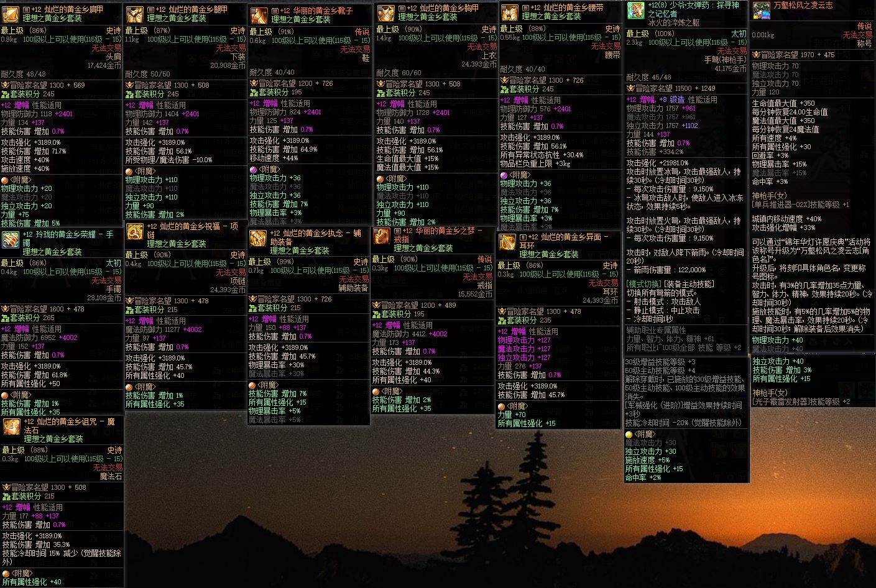Click the 辅助装备 auxiliary equipment icon

click(x=258, y=238)
